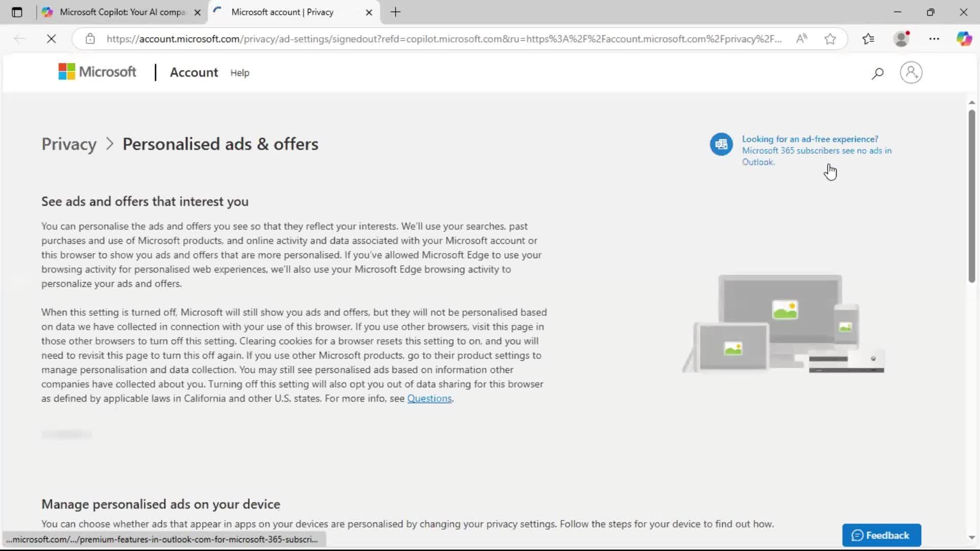Image resolution: width=980 pixels, height=551 pixels.
Task: Restore down the browser window
Action: (x=930, y=12)
